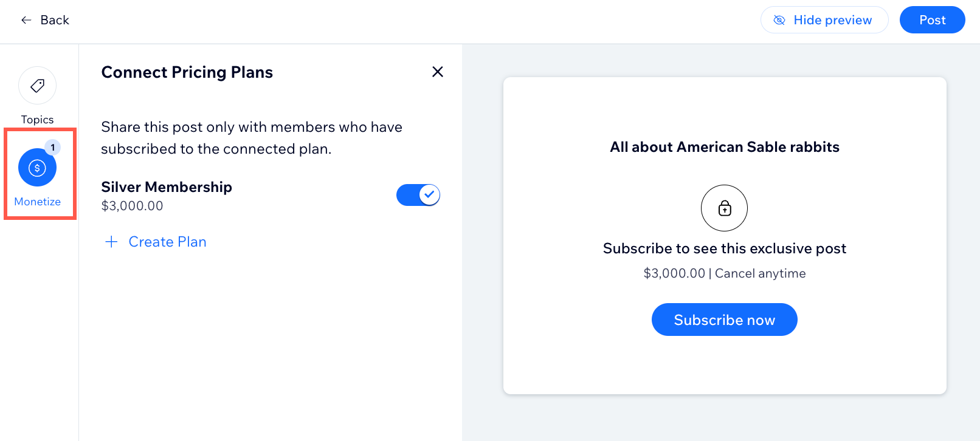This screenshot has height=441, width=980.
Task: Open the Topics tag icon
Action: (x=37, y=86)
